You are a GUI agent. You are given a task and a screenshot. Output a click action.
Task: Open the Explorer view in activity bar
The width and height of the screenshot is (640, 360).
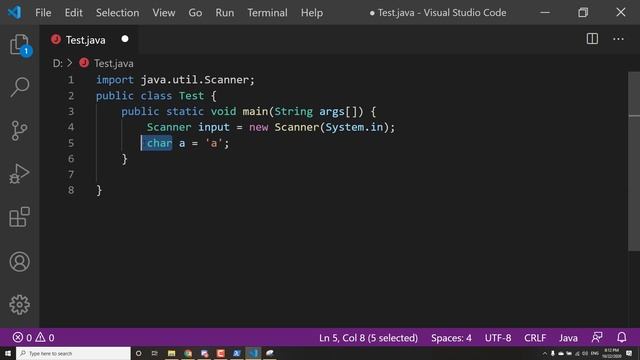(x=19, y=44)
